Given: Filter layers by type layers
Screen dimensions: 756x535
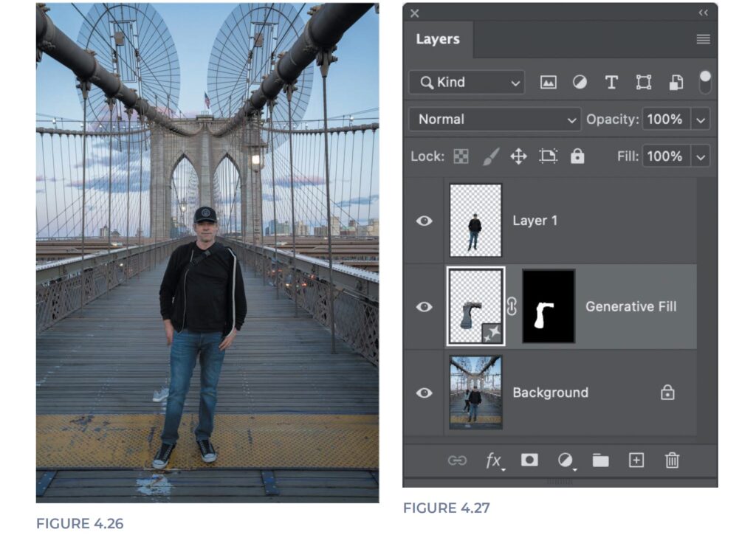Looking at the screenshot, I should coord(611,83).
